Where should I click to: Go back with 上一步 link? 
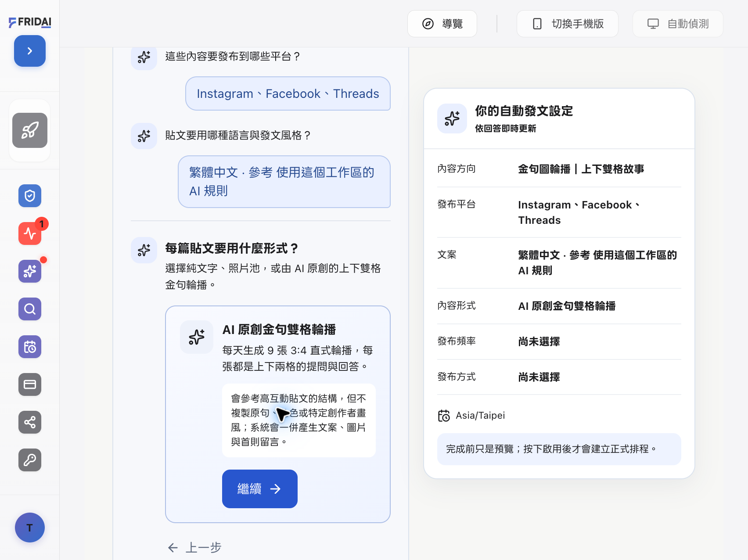point(195,547)
